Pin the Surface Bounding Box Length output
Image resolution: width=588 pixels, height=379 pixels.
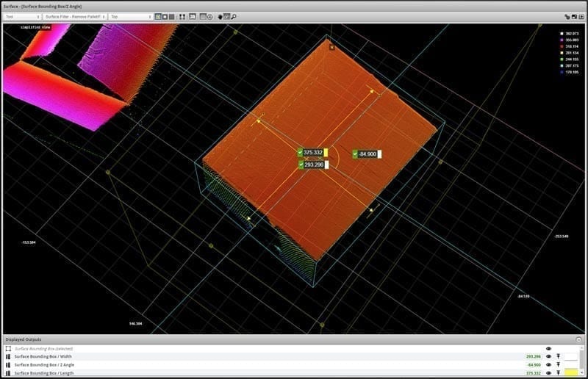coord(558,373)
